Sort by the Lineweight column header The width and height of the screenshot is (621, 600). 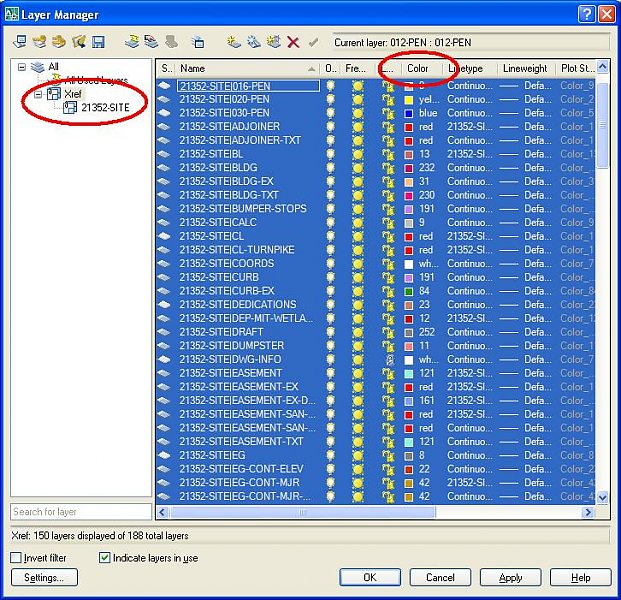point(526,69)
